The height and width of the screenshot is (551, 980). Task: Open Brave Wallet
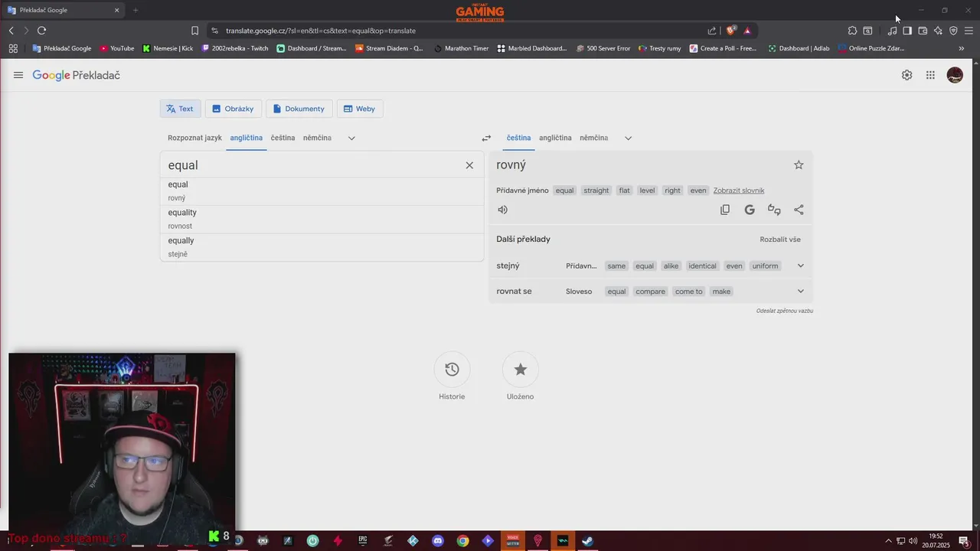923,31
